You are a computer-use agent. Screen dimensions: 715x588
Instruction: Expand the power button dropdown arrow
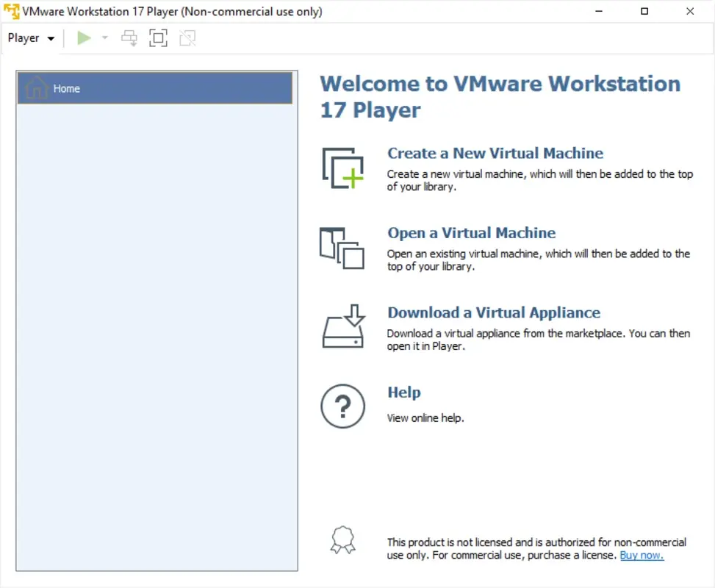tap(103, 37)
